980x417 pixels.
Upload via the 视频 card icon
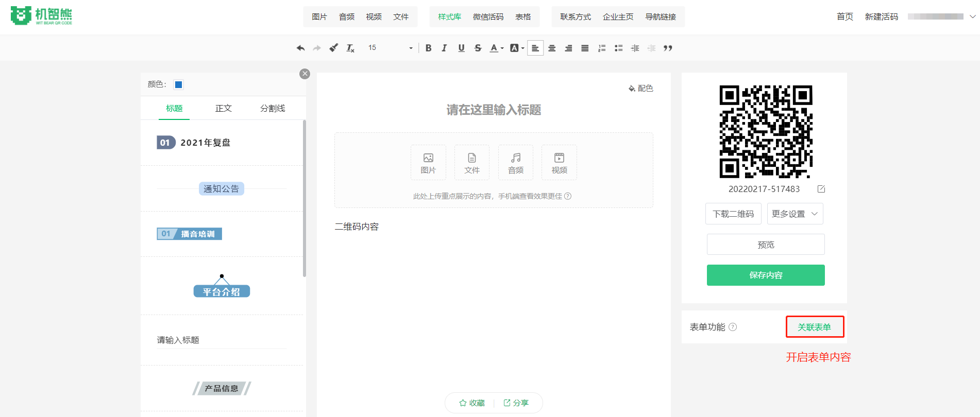[560, 163]
